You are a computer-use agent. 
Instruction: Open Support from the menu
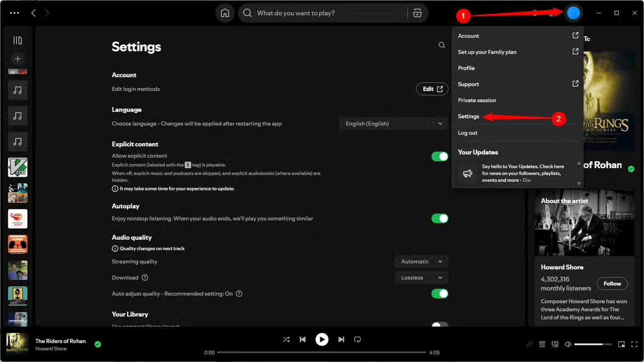tap(518, 84)
